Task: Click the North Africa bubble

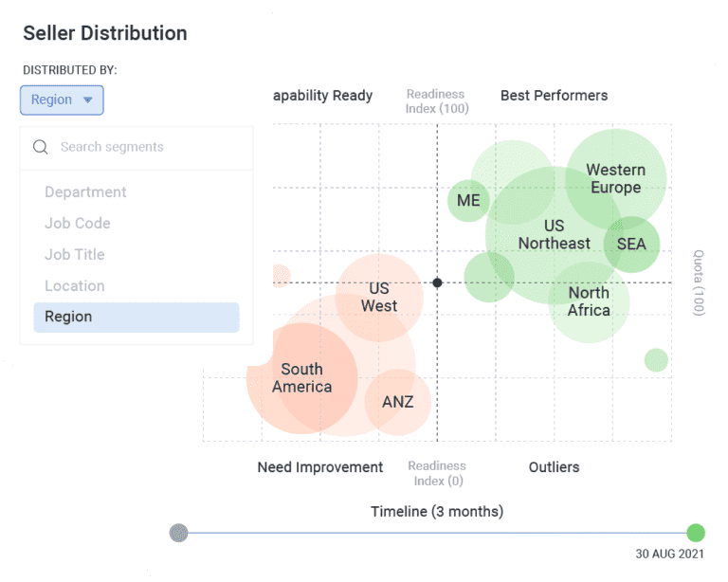Action: coord(589,301)
